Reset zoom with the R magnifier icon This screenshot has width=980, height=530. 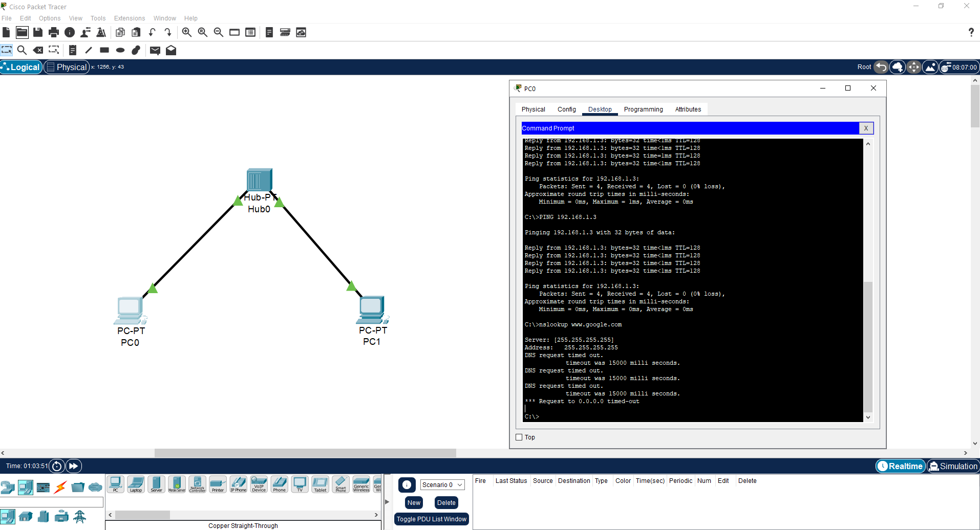click(x=203, y=32)
